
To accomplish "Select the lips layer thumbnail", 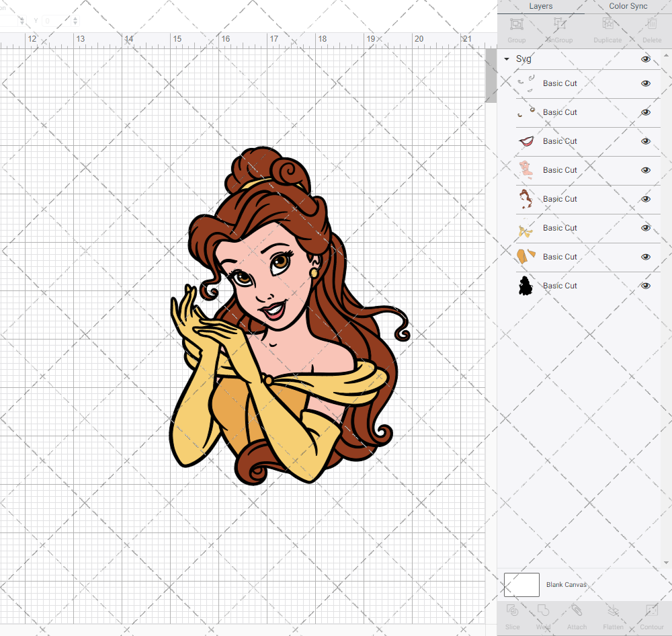I will tap(526, 141).
